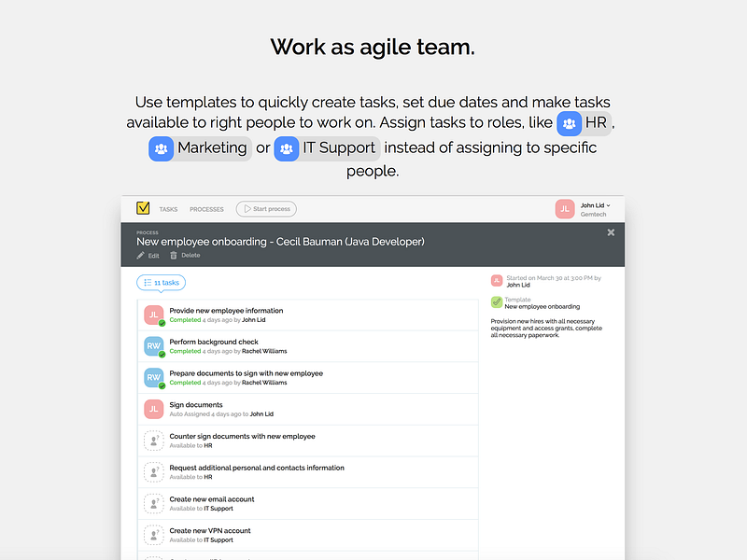
Task: Click the Delete trash icon
Action: [174, 255]
